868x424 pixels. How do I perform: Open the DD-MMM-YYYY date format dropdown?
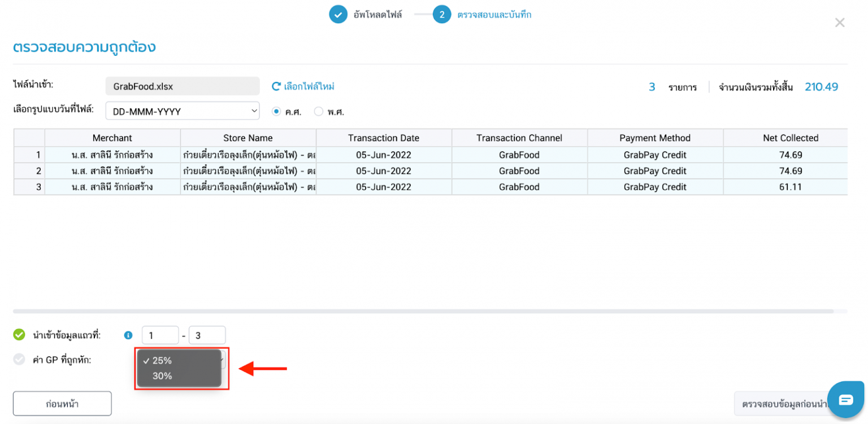(x=182, y=111)
